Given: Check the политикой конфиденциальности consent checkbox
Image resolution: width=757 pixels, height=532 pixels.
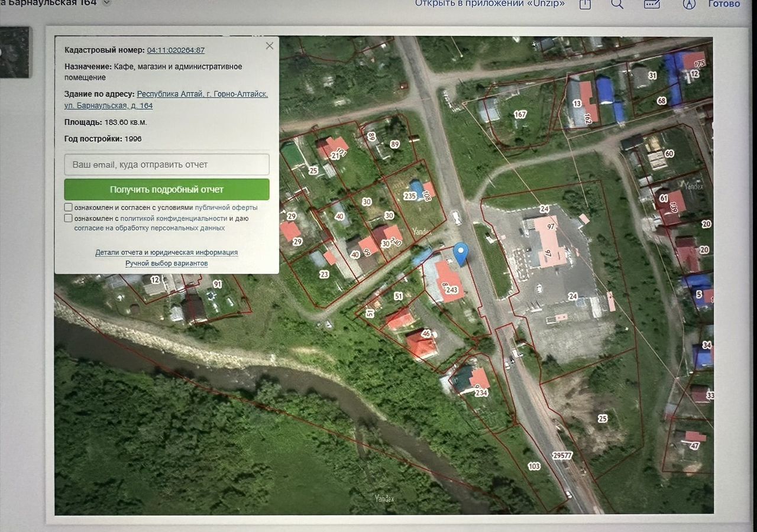Looking at the screenshot, I should (x=69, y=218).
